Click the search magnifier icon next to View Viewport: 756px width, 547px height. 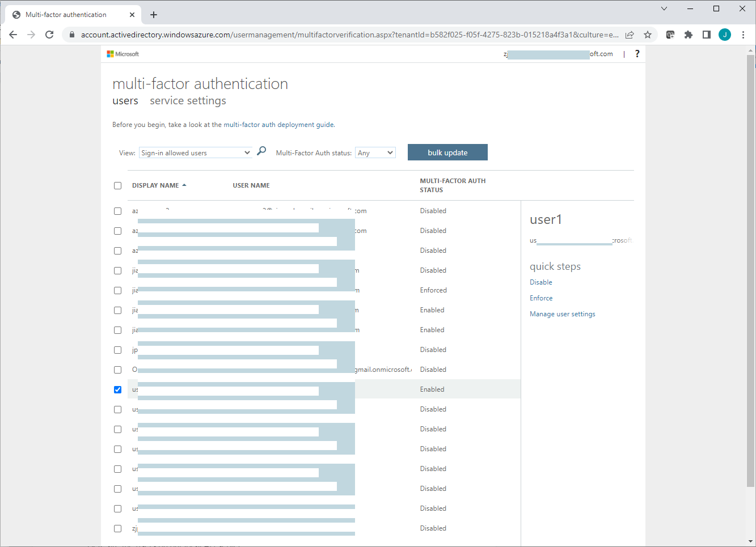261,151
